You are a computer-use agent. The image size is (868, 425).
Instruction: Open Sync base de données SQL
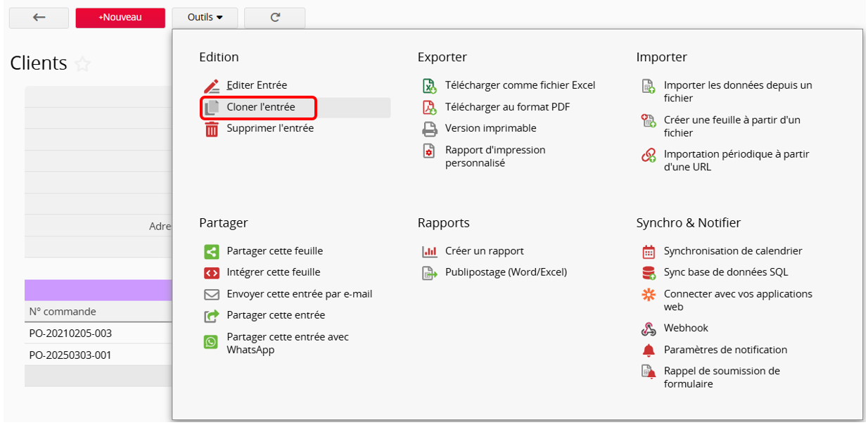tap(725, 272)
